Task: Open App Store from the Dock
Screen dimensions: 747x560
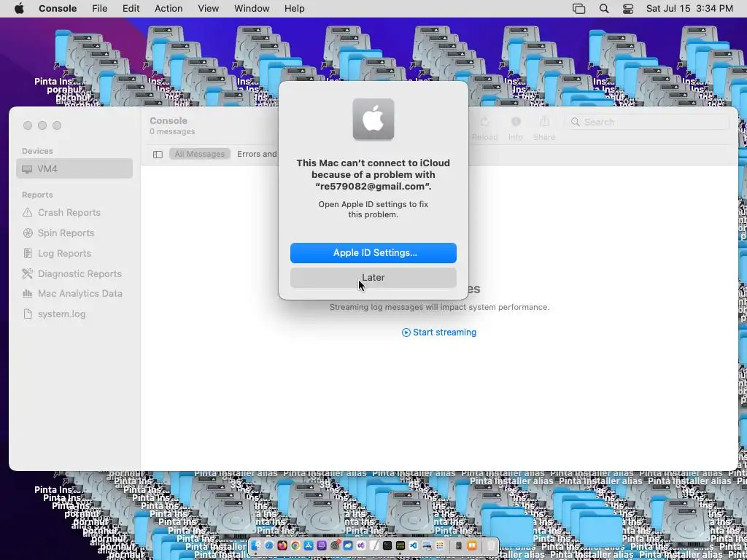Action: pos(309,545)
